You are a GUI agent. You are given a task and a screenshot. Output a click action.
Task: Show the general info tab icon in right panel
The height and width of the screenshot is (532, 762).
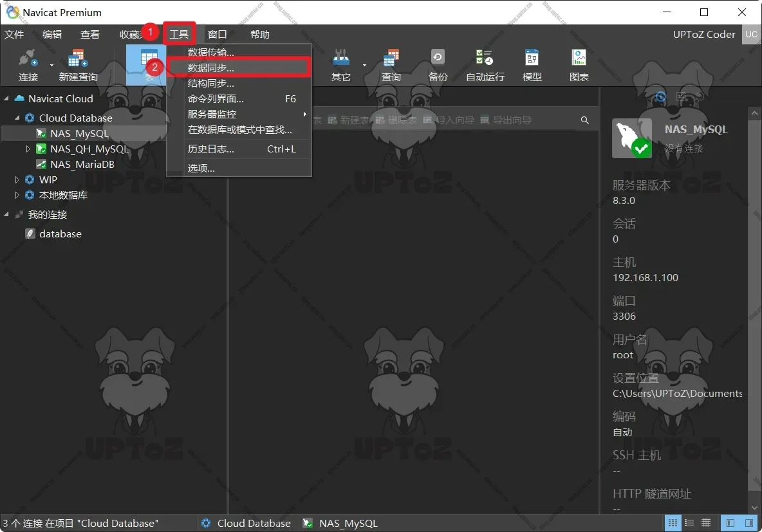(660, 96)
